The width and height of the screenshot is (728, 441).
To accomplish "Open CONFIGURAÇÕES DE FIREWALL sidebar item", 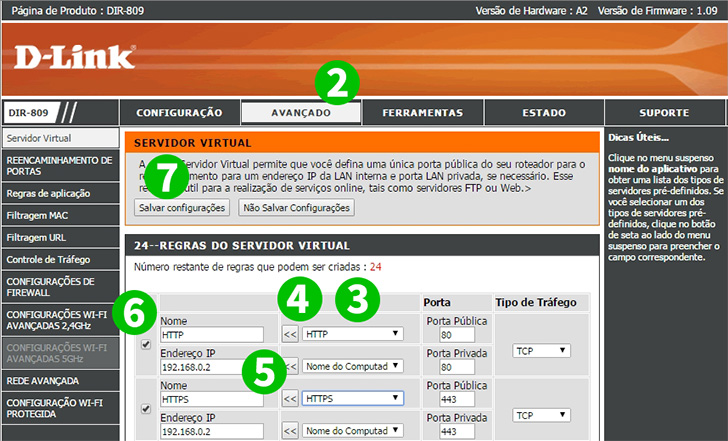I will click(x=60, y=287).
